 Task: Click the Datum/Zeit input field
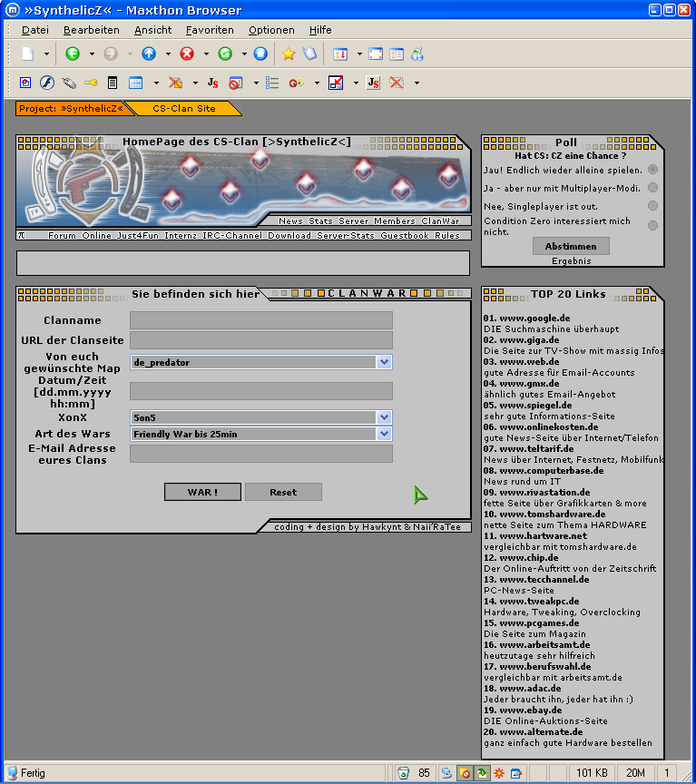coord(261,391)
